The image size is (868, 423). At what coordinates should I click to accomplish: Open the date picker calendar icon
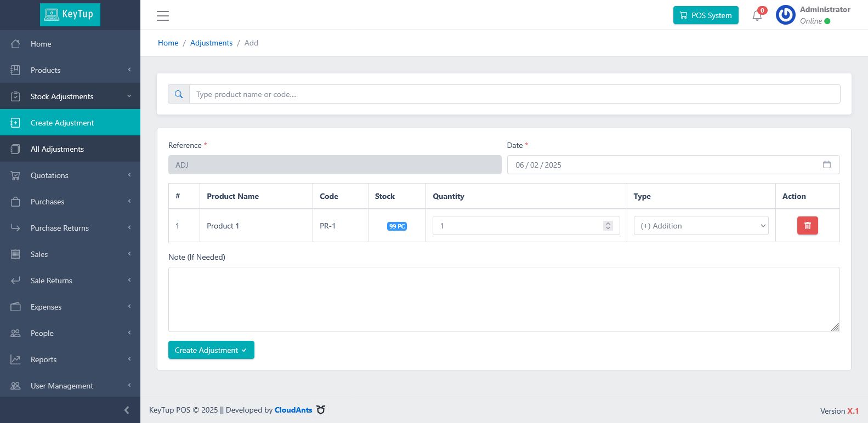827,165
